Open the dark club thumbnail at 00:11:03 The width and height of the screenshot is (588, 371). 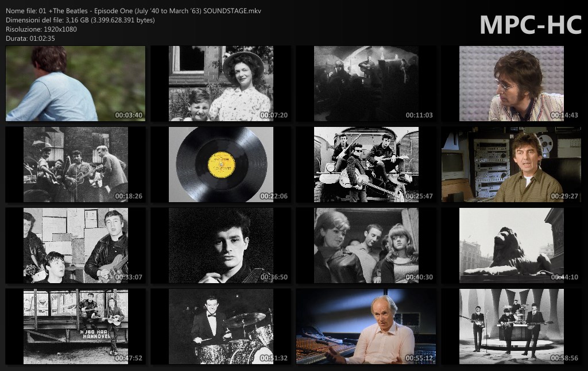pyautogui.click(x=366, y=84)
